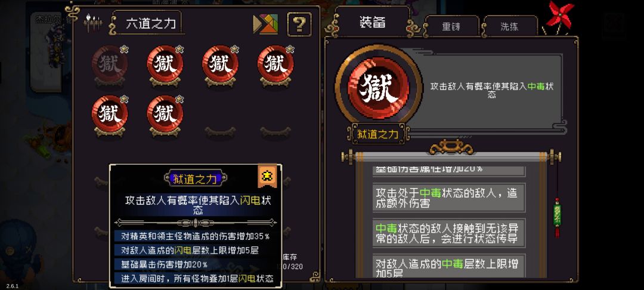
Task: Click the large 獄 orb in equipment panel
Action: (x=378, y=88)
